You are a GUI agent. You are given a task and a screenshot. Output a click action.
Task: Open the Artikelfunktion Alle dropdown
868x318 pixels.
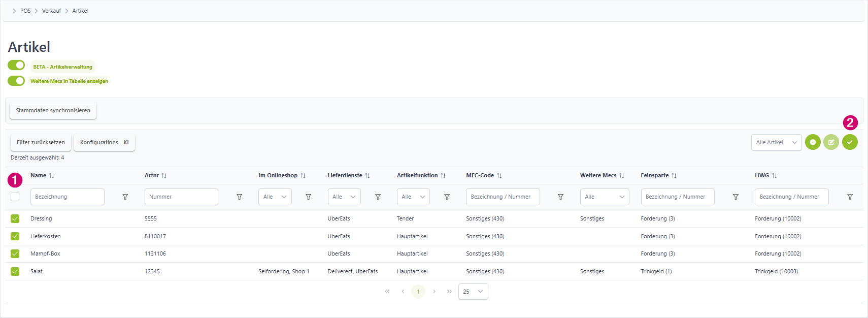coord(413,197)
